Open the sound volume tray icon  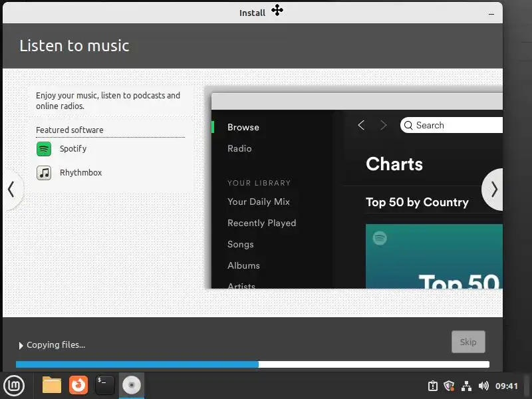point(483,386)
